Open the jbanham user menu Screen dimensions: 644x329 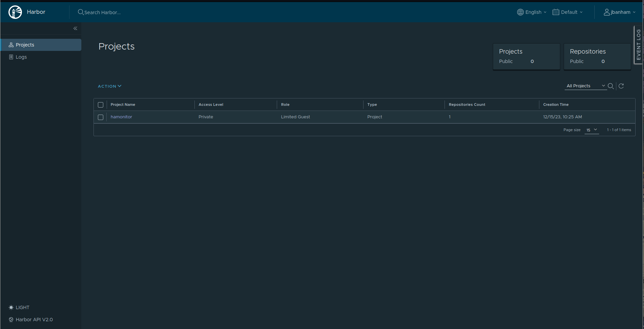click(x=619, y=12)
